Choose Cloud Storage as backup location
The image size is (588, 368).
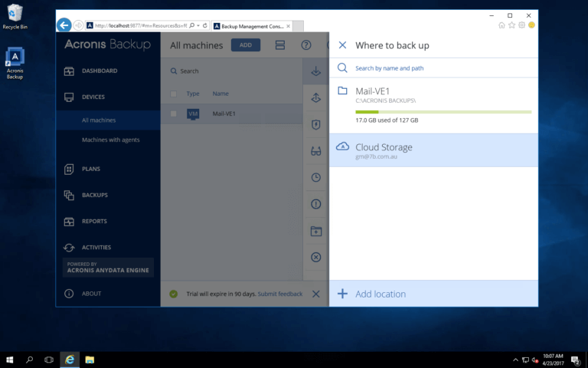point(433,150)
